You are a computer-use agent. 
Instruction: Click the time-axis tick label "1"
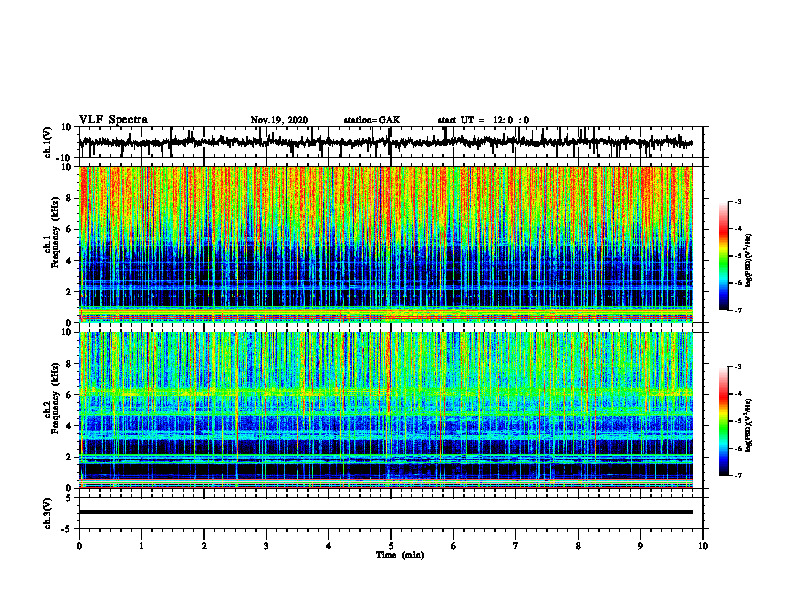tap(141, 546)
